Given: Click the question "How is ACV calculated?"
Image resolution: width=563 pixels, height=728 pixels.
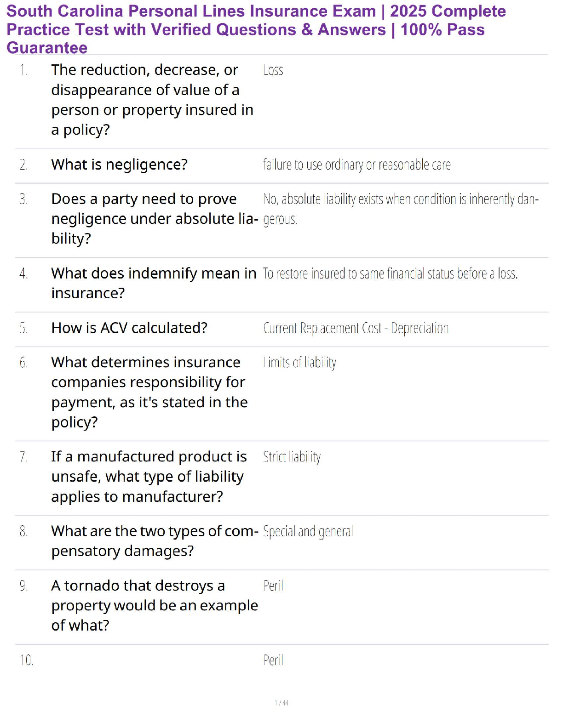Looking at the screenshot, I should pos(129,328).
